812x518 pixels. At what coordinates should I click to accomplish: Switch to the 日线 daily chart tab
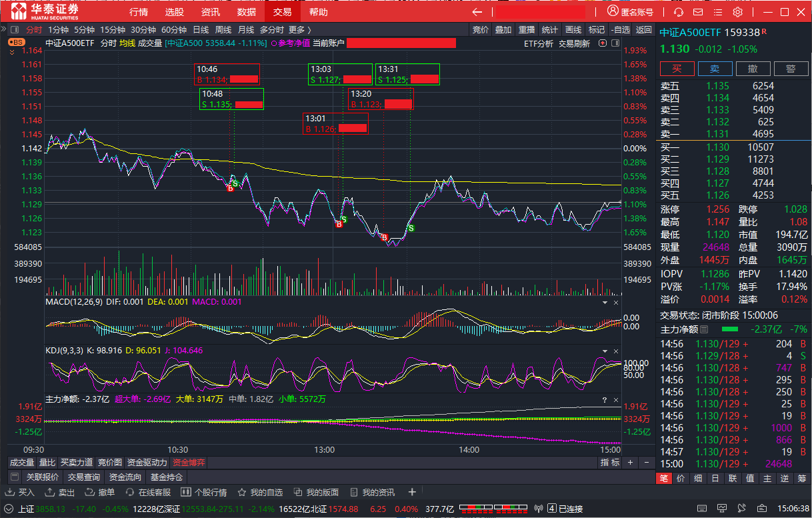tap(201, 29)
